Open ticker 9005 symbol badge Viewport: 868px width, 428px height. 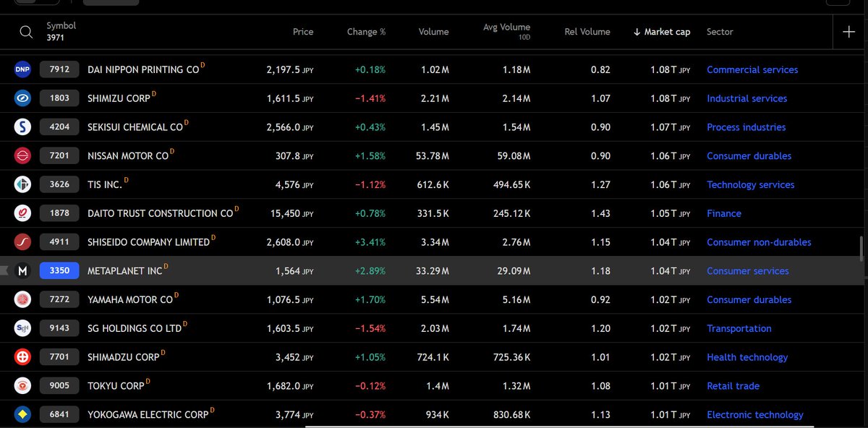(59, 386)
